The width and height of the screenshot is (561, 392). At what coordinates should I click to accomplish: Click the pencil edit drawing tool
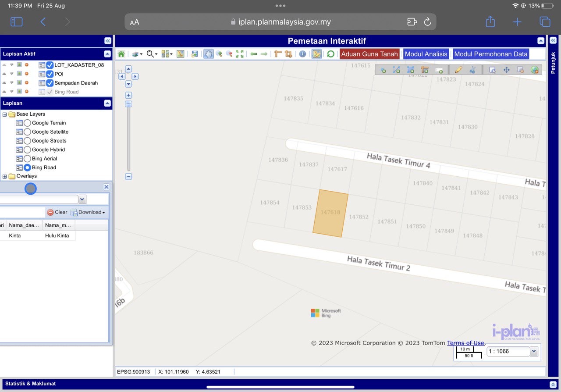pyautogui.click(x=458, y=70)
